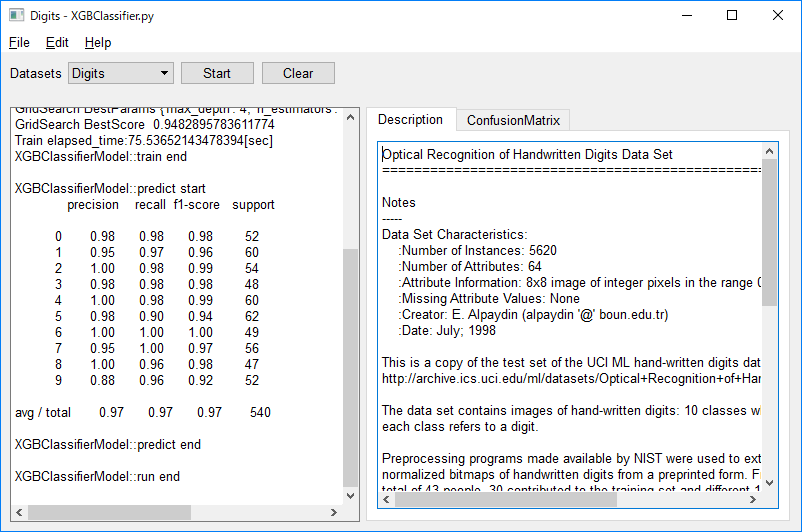The height and width of the screenshot is (532, 802).
Task: Switch to the ConfusionMatrix tab
Action: (x=513, y=120)
